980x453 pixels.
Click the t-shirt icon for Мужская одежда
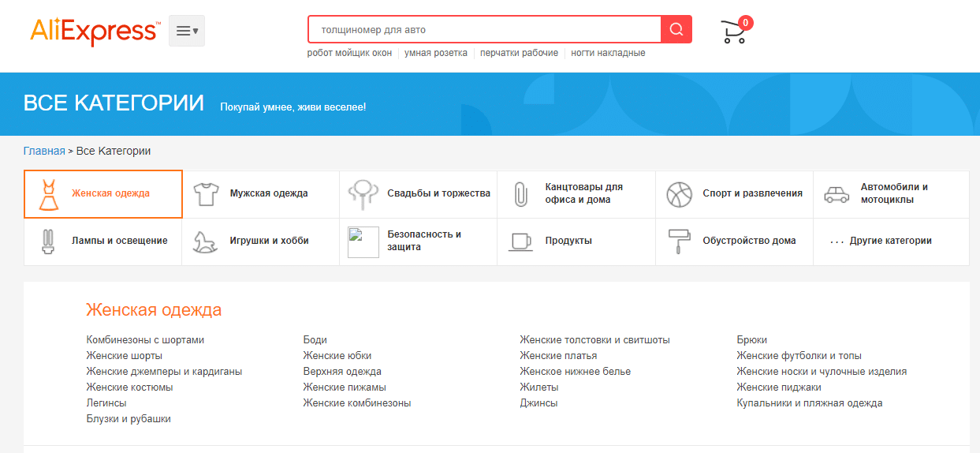205,194
